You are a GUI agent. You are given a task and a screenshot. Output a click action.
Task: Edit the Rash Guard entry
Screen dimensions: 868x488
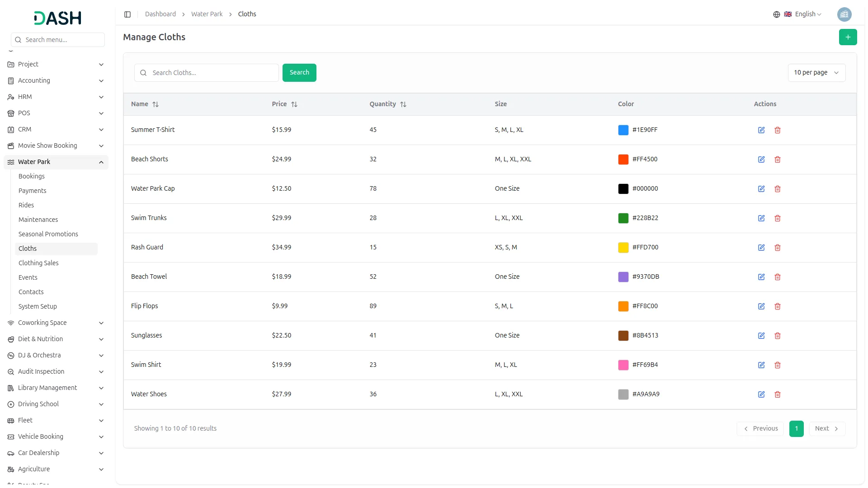pos(761,248)
